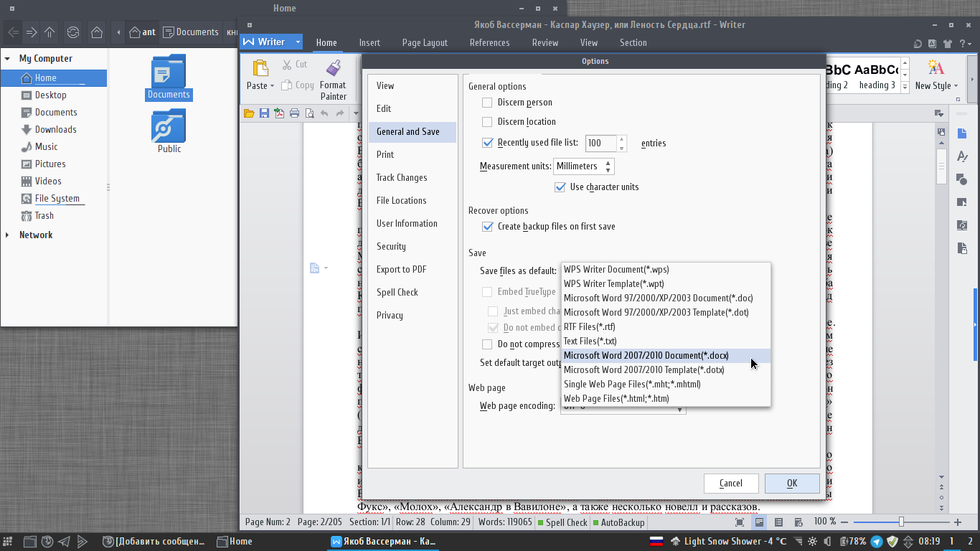Image resolution: width=980 pixels, height=551 pixels.
Task: Click the document lock icon in sidebar
Action: (962, 248)
